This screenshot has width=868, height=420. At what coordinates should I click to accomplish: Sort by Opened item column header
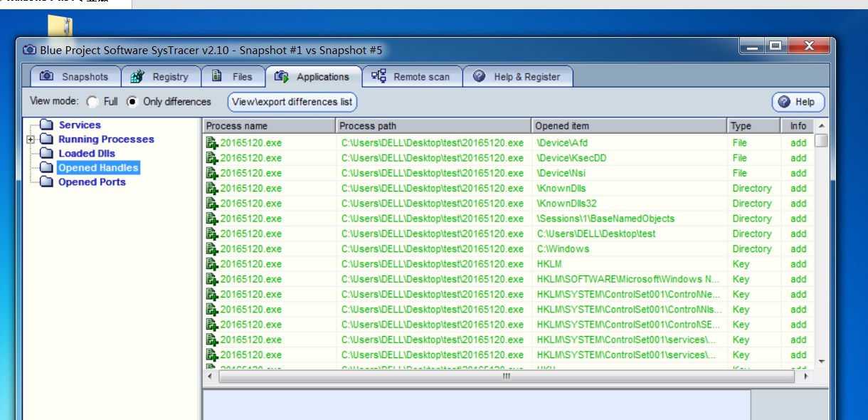pos(629,126)
